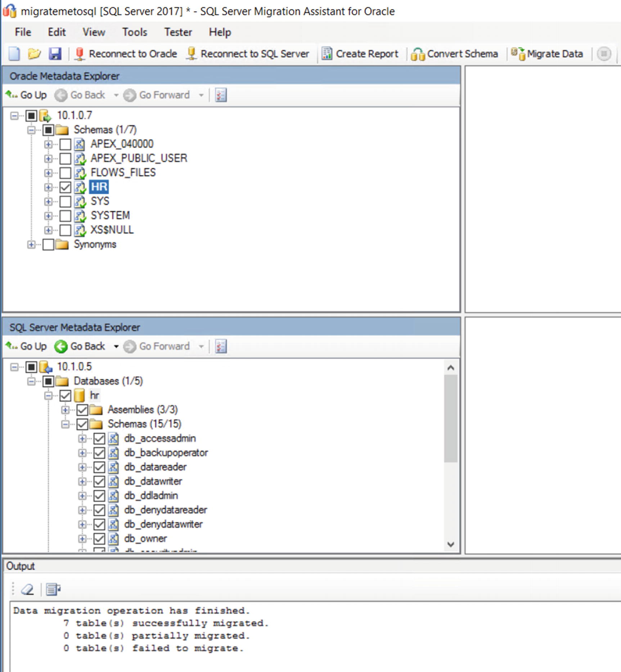Image resolution: width=621 pixels, height=672 pixels.
Task: Check the Synonyms folder checkbox
Action: [48, 245]
